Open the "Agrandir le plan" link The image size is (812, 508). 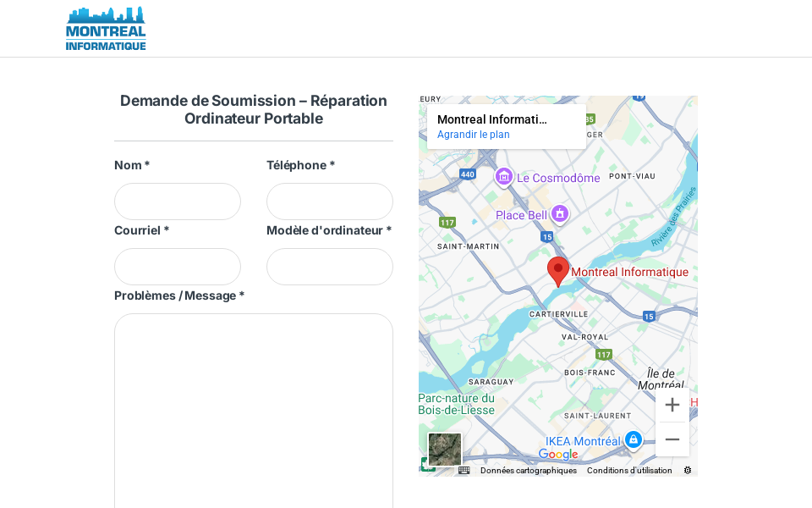(473, 134)
